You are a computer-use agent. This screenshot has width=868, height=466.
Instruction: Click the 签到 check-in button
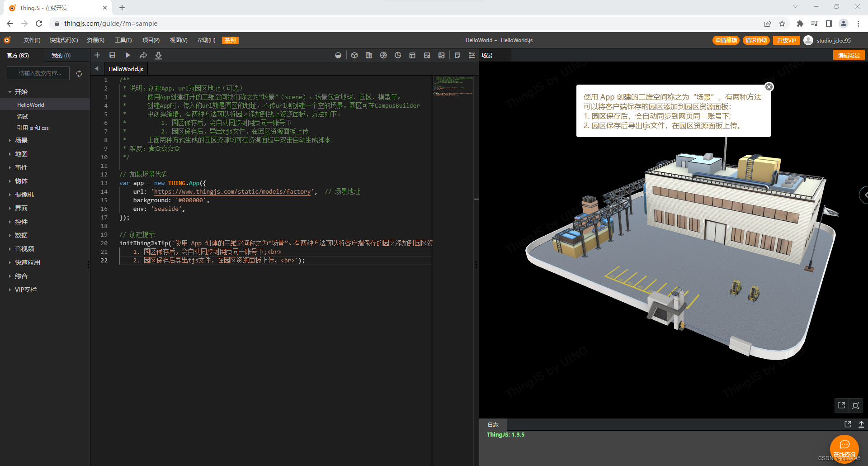point(231,40)
